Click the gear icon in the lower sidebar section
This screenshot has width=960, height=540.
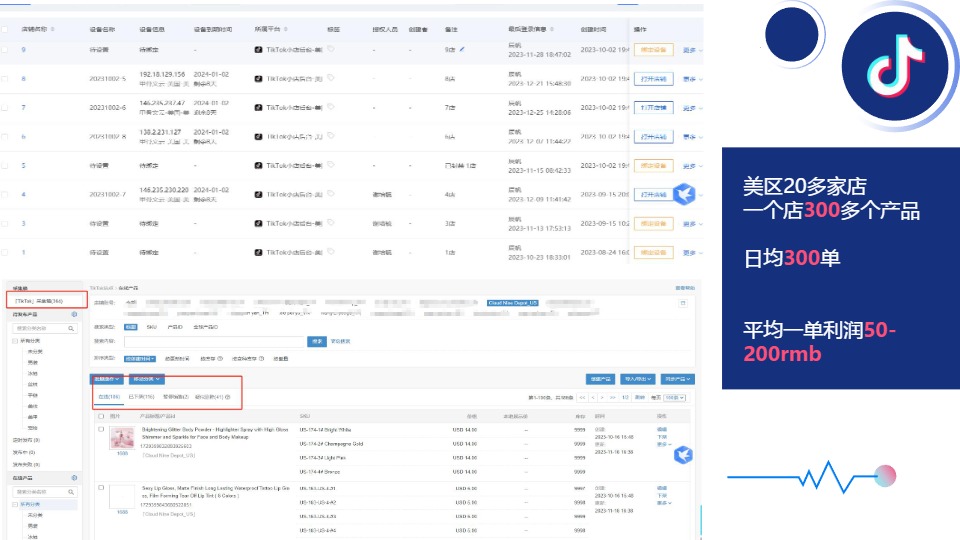(74, 478)
